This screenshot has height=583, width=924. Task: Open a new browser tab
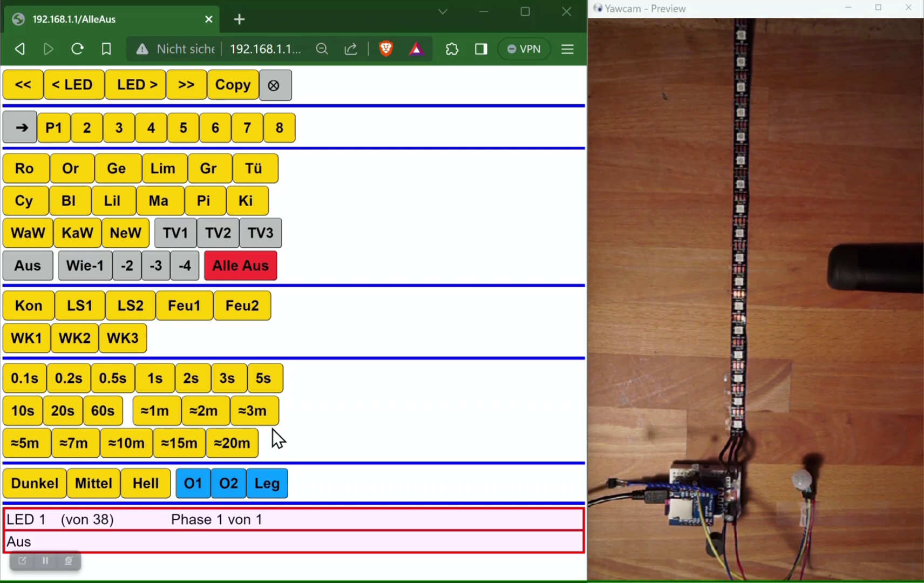[239, 19]
